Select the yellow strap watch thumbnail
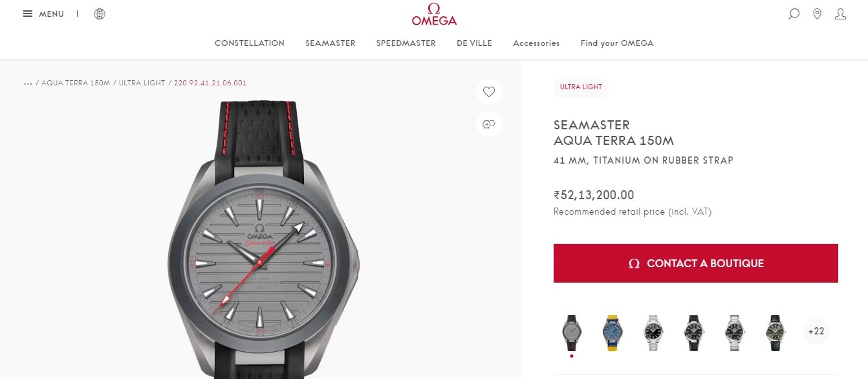Image resolution: width=868 pixels, height=379 pixels. point(611,332)
